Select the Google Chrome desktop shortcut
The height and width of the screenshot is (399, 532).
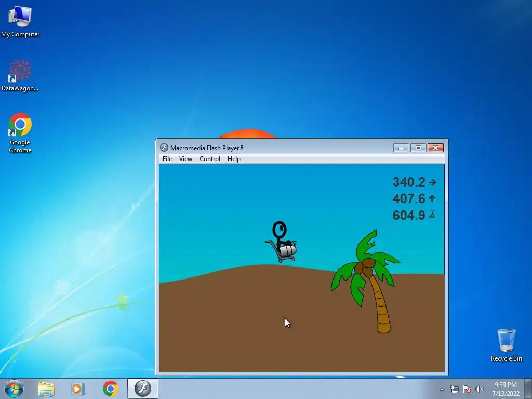pos(20,133)
